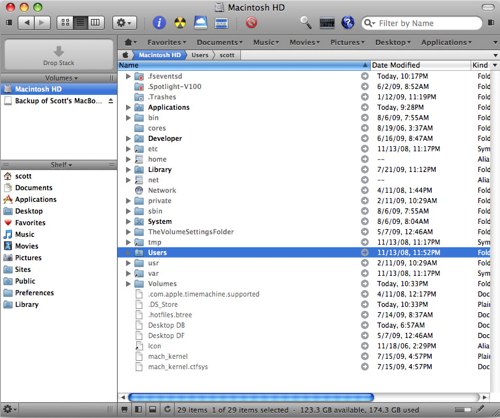This screenshot has width=500, height=418.
Task: Select the TheVolumeSettingsFolder row
Action: [x=304, y=232]
